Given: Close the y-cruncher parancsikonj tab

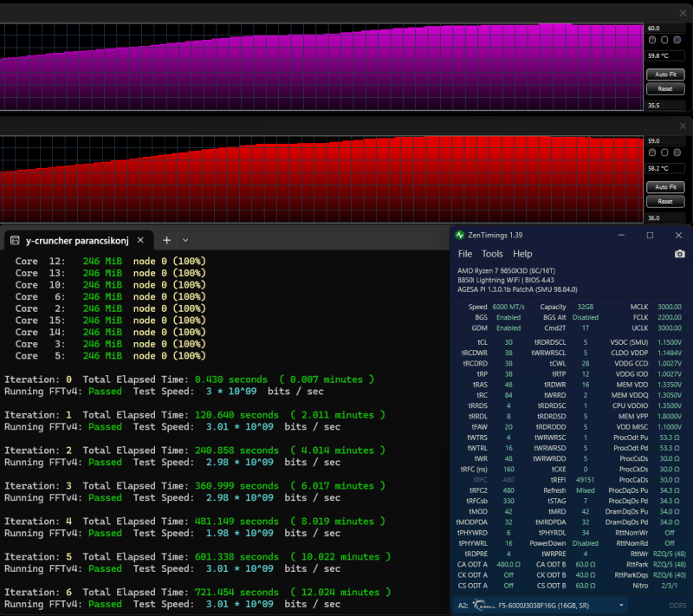Looking at the screenshot, I should (140, 240).
